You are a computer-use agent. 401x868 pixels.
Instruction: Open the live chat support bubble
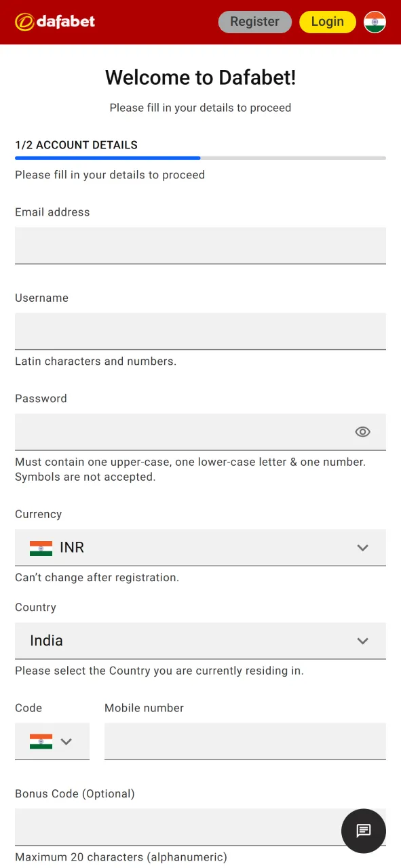pos(363,831)
